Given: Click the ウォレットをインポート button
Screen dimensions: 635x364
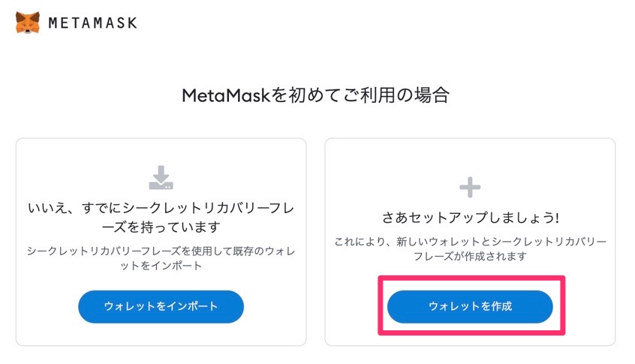Looking at the screenshot, I should (x=161, y=306).
